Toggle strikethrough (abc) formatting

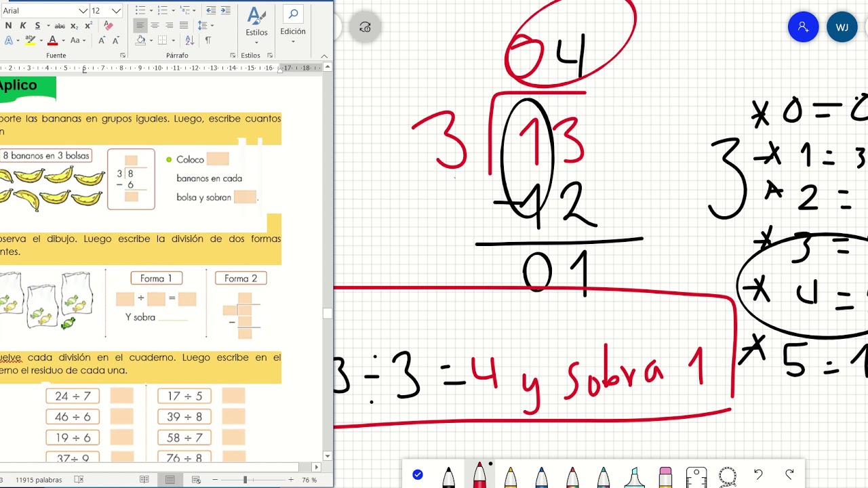point(60,26)
